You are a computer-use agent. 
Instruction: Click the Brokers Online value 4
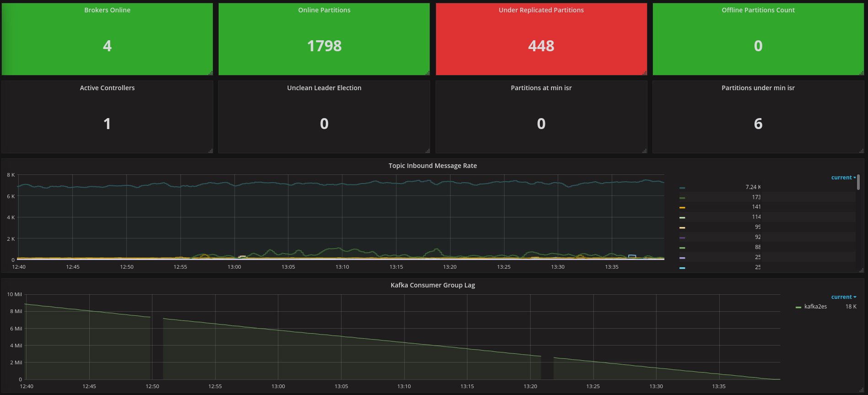click(x=107, y=46)
